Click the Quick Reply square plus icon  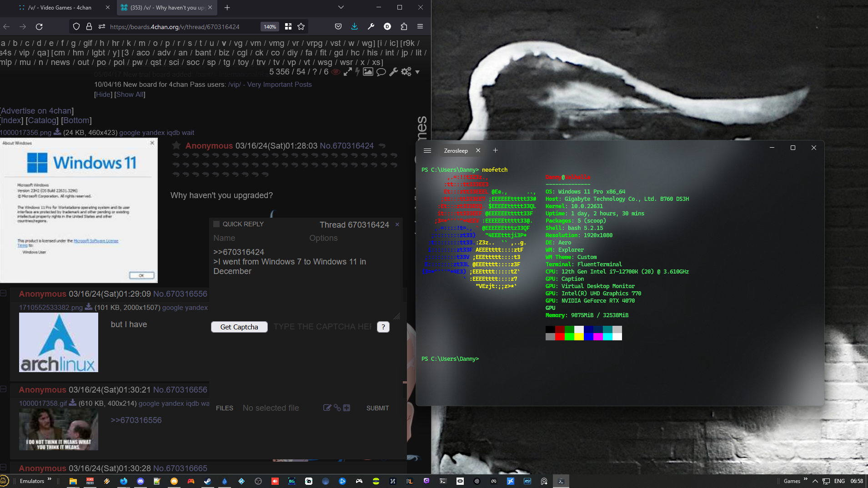(x=346, y=408)
